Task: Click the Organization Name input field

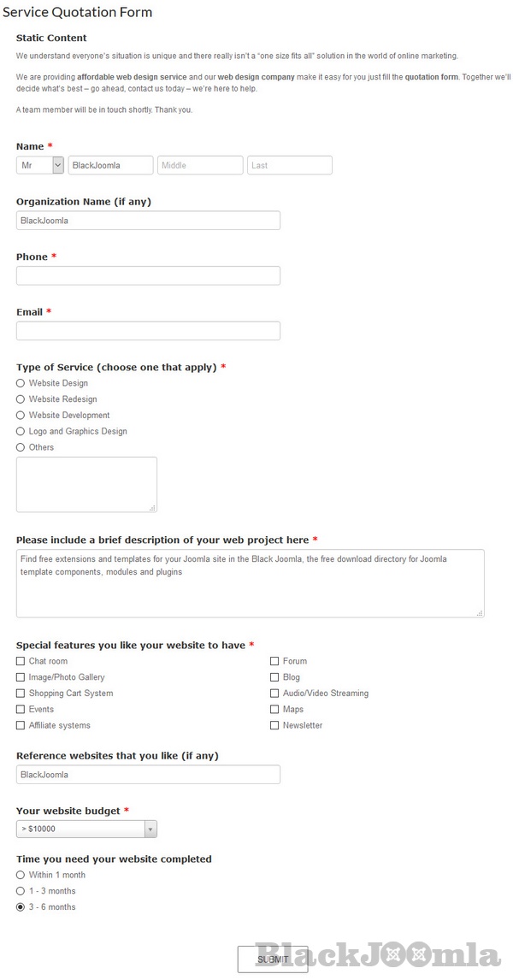Action: [x=148, y=221]
